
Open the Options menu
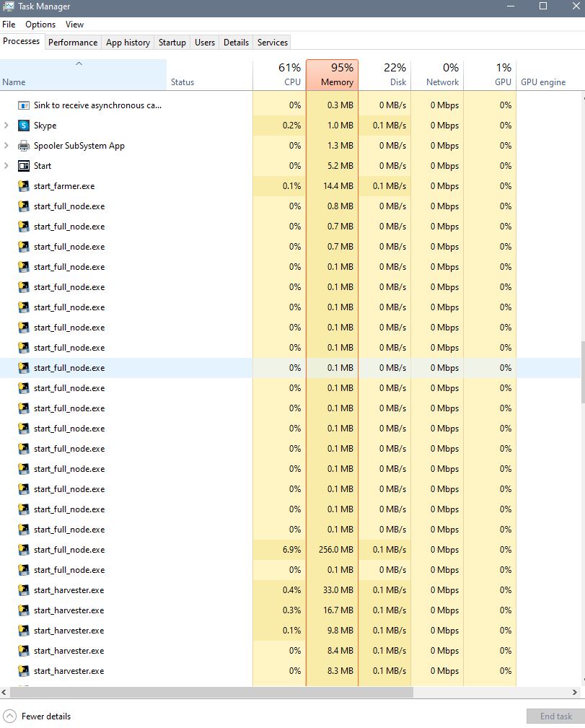(40, 25)
